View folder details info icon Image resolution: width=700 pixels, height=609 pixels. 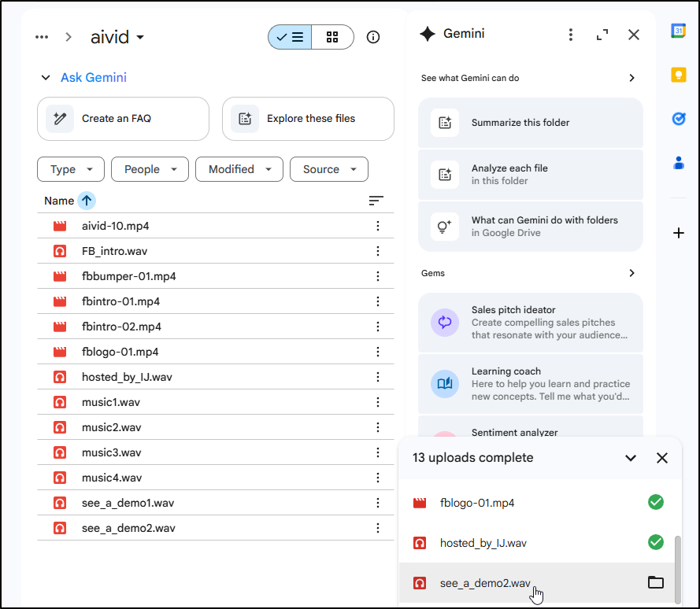pos(373,37)
